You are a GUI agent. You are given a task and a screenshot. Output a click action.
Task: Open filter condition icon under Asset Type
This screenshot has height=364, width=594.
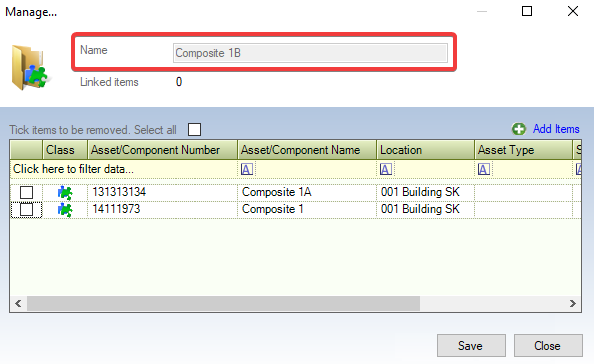click(484, 169)
